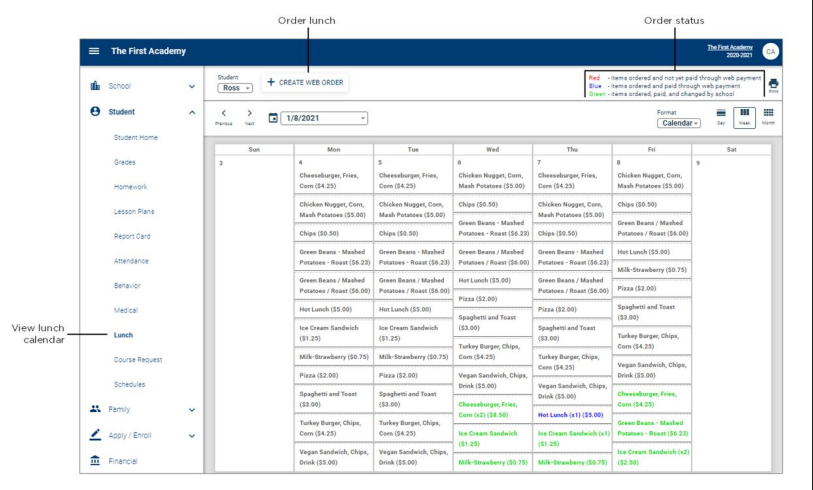Screen dimensions: 813x490
Task: Open the calendar date picker icon
Action: [272, 118]
